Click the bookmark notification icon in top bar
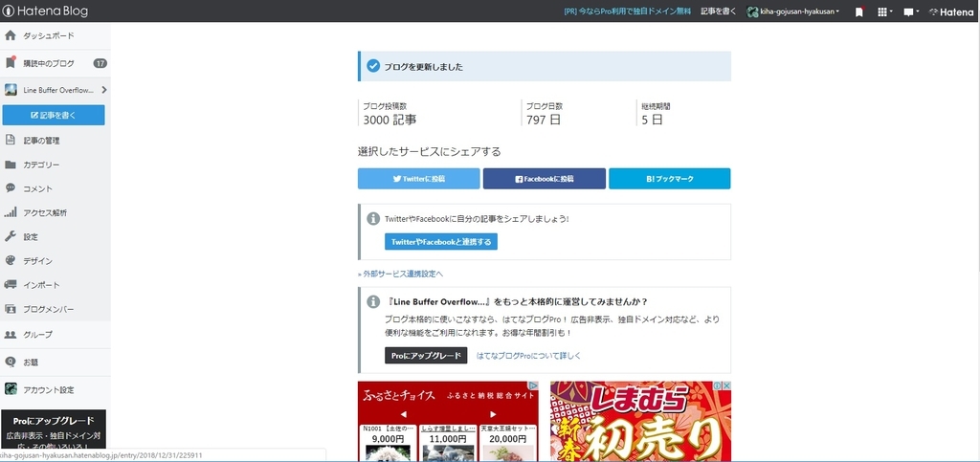 859,11
